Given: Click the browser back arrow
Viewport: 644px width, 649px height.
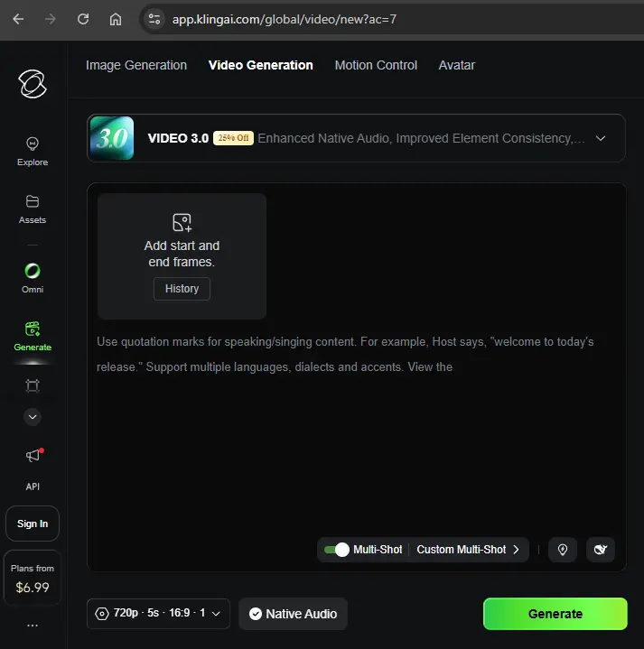Looking at the screenshot, I should pos(18,19).
